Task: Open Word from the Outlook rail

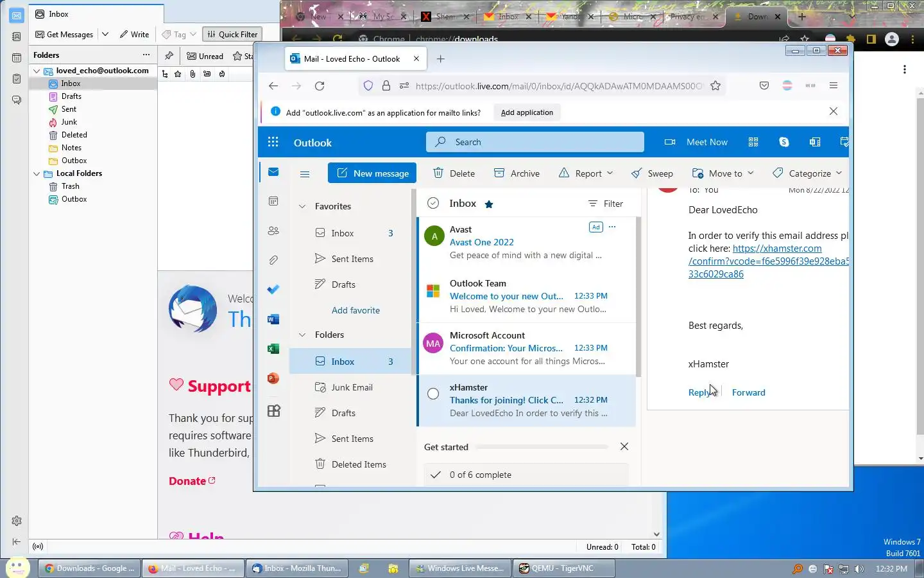Action: [273, 319]
